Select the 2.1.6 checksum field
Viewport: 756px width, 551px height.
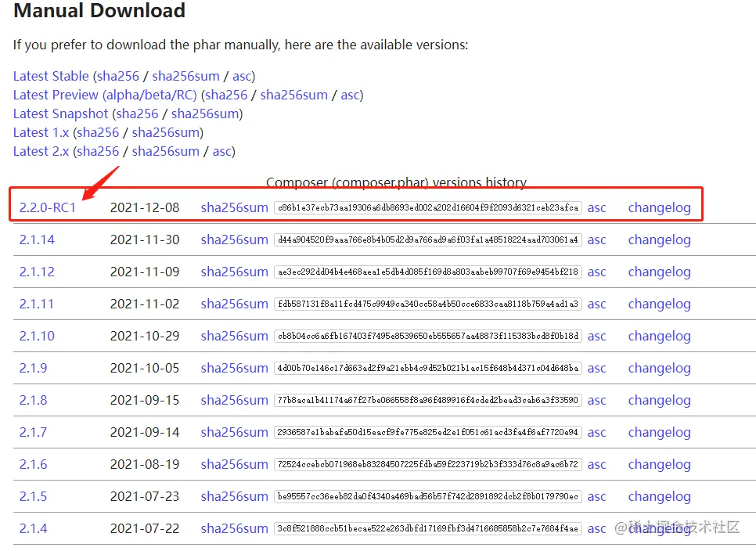pyautogui.click(x=427, y=465)
